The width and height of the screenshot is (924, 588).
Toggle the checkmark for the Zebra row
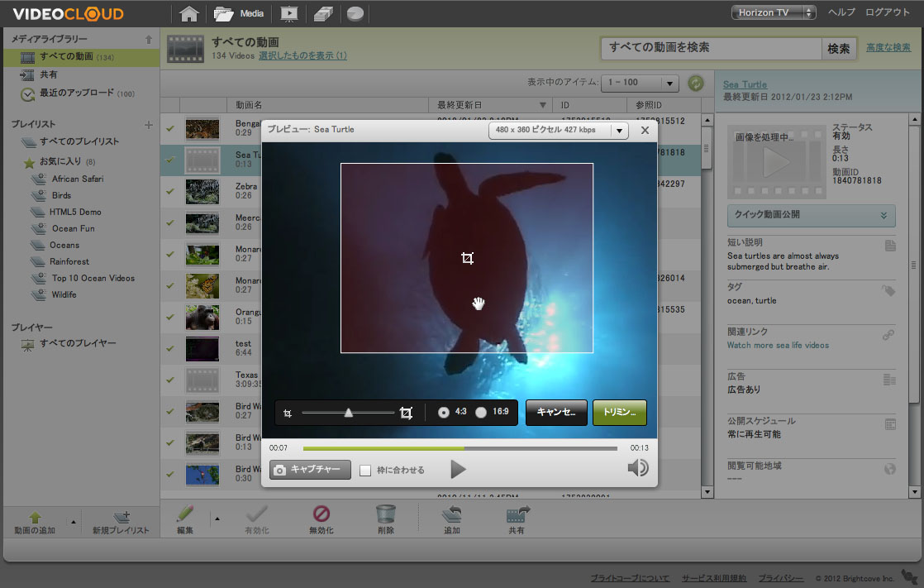[x=170, y=191]
